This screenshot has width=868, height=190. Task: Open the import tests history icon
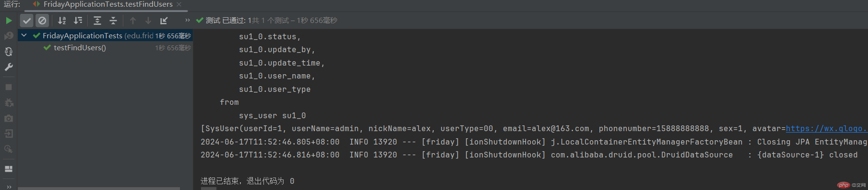(164, 21)
